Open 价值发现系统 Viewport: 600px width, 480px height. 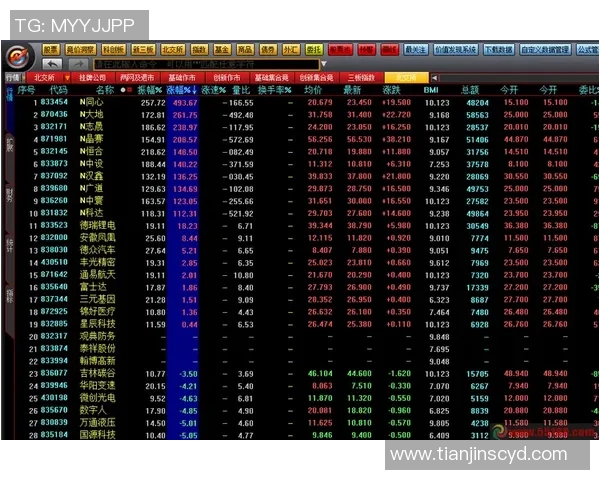[x=455, y=50]
